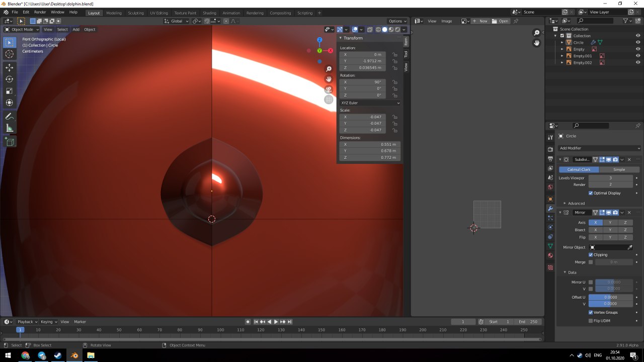Open the timeline Playback dropdown
Viewport: 644px width, 362px height.
coord(27,322)
